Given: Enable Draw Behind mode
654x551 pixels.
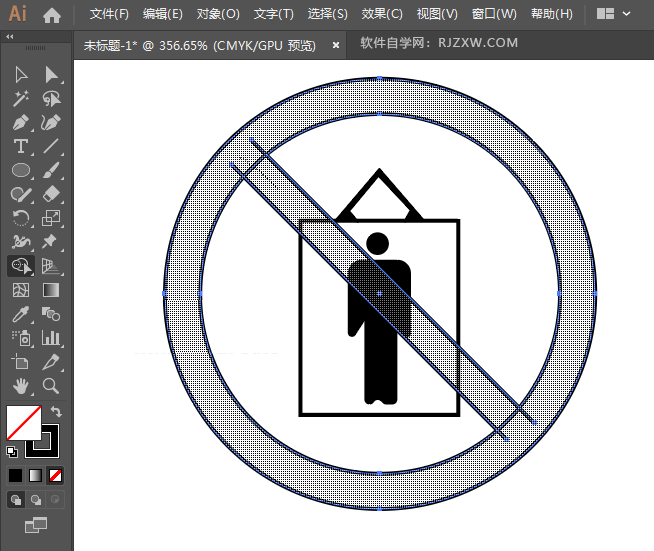Looking at the screenshot, I should (36, 499).
